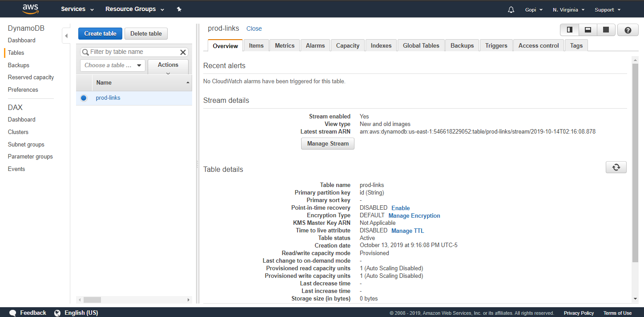Open the pinned shortcuts star in the navbar
Viewport: 644px width, 317px height.
(179, 9)
